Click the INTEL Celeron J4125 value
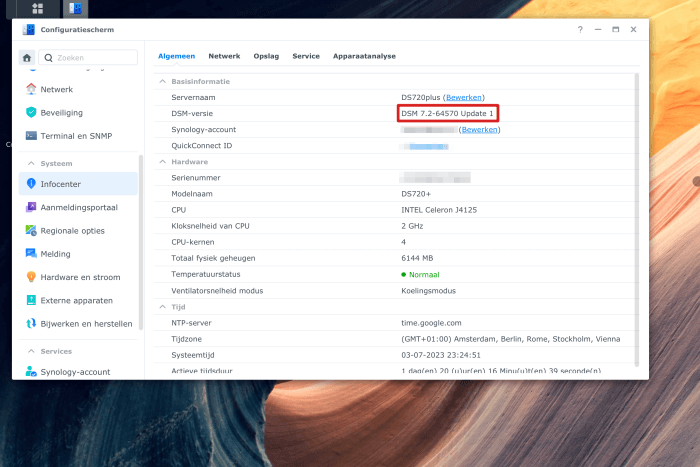This screenshot has width=700, height=467. [439, 210]
